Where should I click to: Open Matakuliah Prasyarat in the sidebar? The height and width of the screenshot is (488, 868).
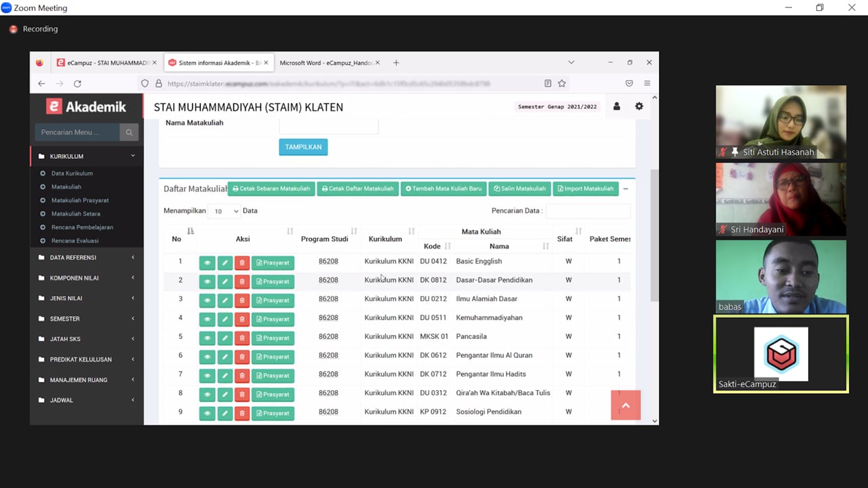tap(80, 201)
